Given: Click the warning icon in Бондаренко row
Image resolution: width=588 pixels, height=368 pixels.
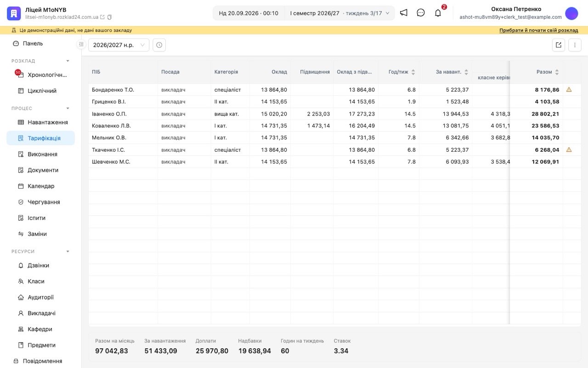Looking at the screenshot, I should point(569,90).
